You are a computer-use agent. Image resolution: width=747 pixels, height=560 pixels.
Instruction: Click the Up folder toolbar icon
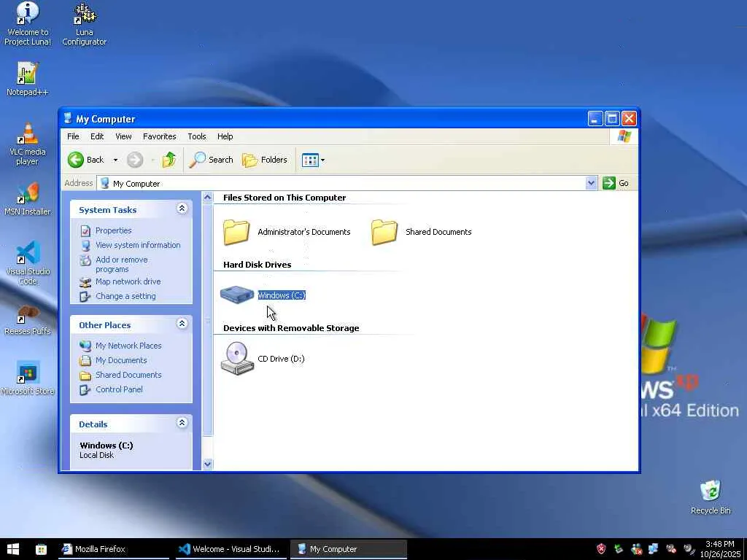tap(169, 160)
